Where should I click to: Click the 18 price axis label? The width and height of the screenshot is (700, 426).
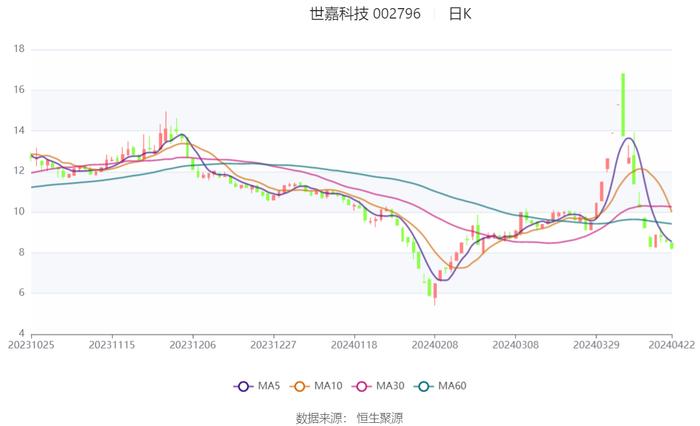(x=19, y=49)
